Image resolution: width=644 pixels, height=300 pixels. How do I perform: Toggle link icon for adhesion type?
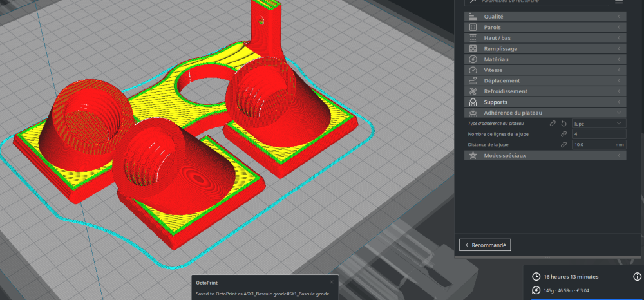[x=553, y=124]
